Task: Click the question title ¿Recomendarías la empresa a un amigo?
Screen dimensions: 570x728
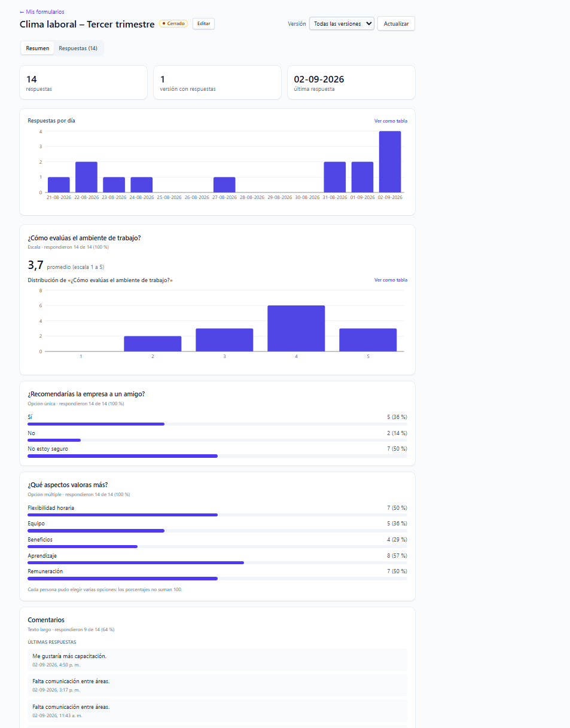Action: pos(86,394)
